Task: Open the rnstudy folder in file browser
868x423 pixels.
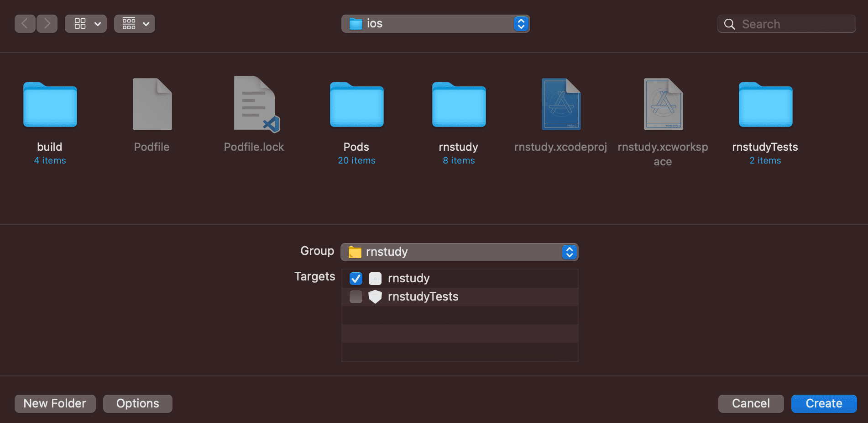Action: point(459,105)
